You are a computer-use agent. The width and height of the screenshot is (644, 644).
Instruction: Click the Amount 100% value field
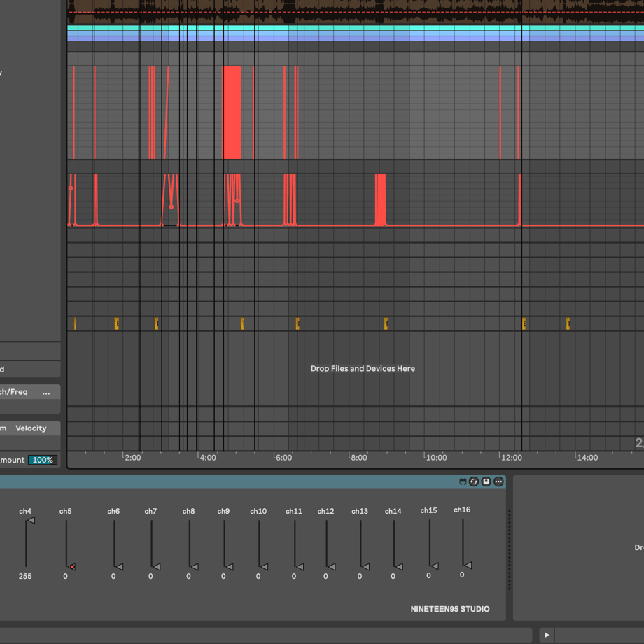pos(43,460)
